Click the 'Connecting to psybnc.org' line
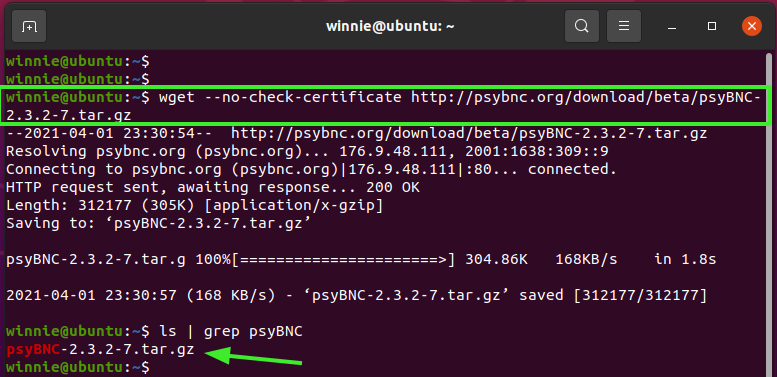The image size is (777, 377). [x=311, y=169]
